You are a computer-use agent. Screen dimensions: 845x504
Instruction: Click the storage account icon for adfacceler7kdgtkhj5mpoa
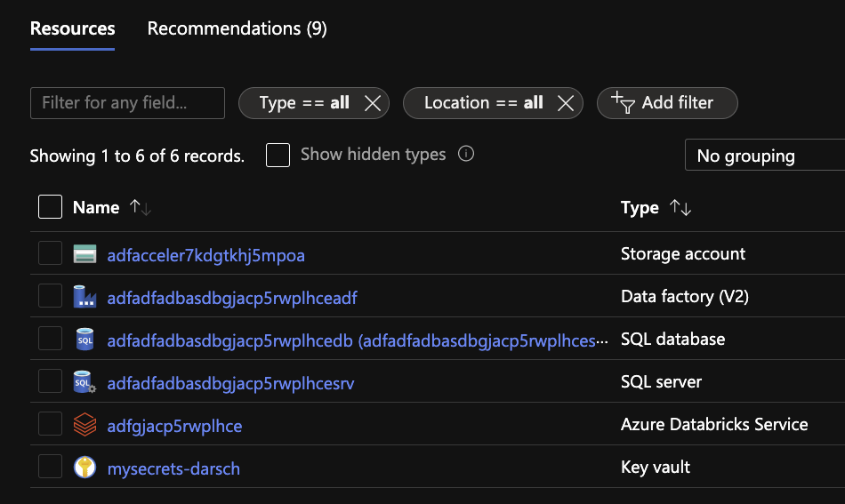(x=84, y=253)
